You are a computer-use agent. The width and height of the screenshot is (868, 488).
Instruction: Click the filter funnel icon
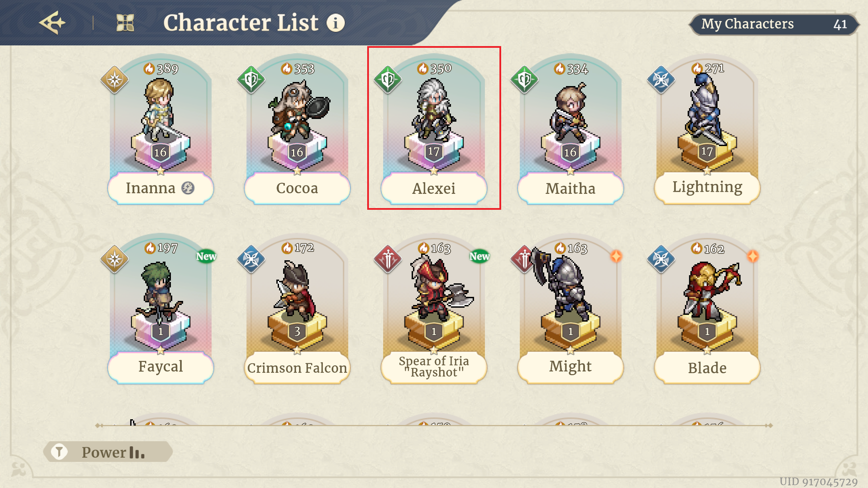click(x=59, y=452)
